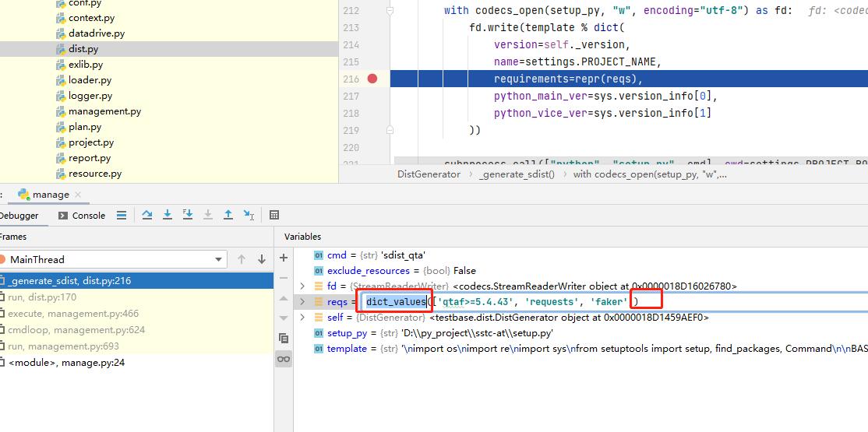This screenshot has height=432, width=868.
Task: Click code line 218 python_vice_ver
Action: click(x=602, y=114)
